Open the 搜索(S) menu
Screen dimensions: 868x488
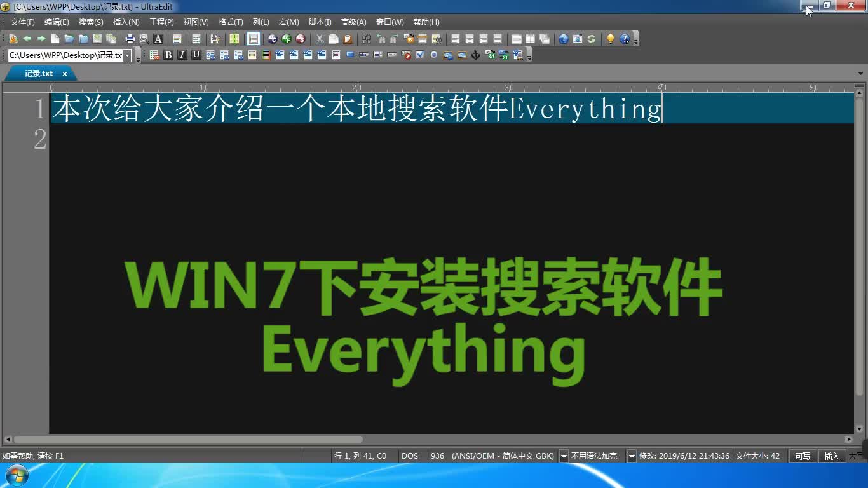point(91,22)
